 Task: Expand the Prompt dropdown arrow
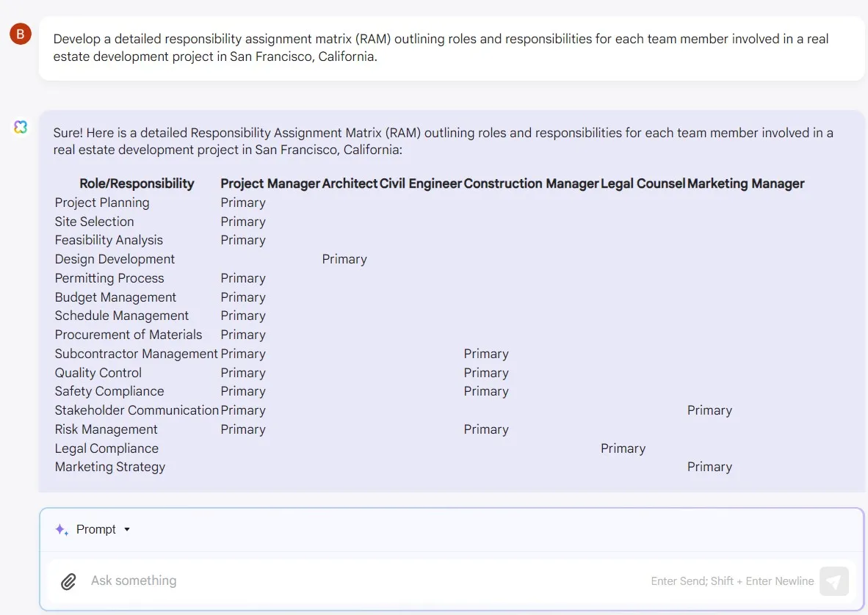point(127,529)
